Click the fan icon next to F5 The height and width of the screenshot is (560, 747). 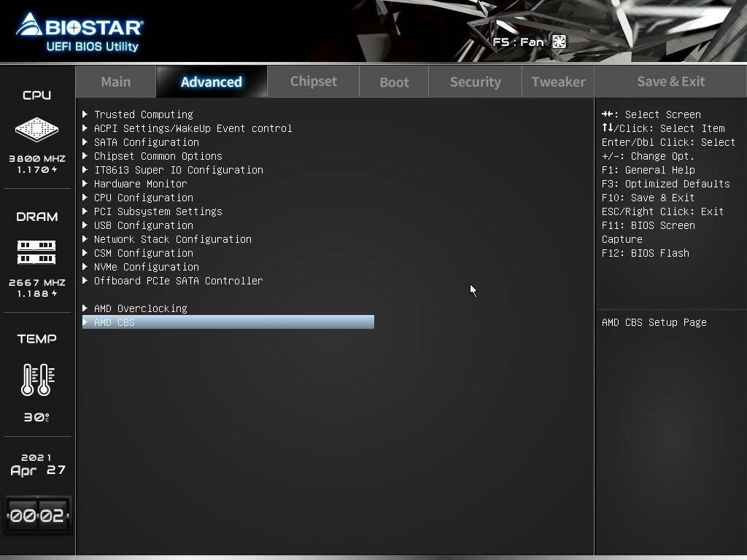558,42
